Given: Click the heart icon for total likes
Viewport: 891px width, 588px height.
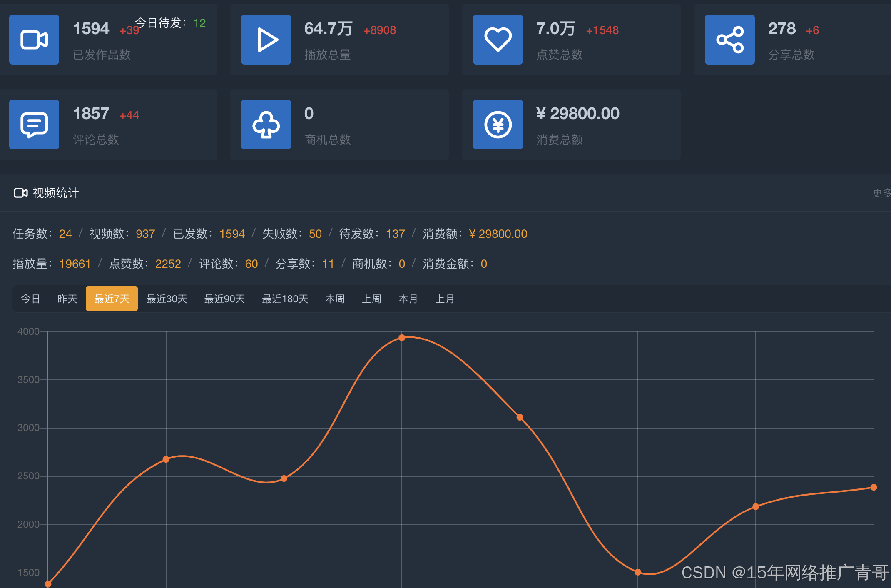Looking at the screenshot, I should coord(498,40).
